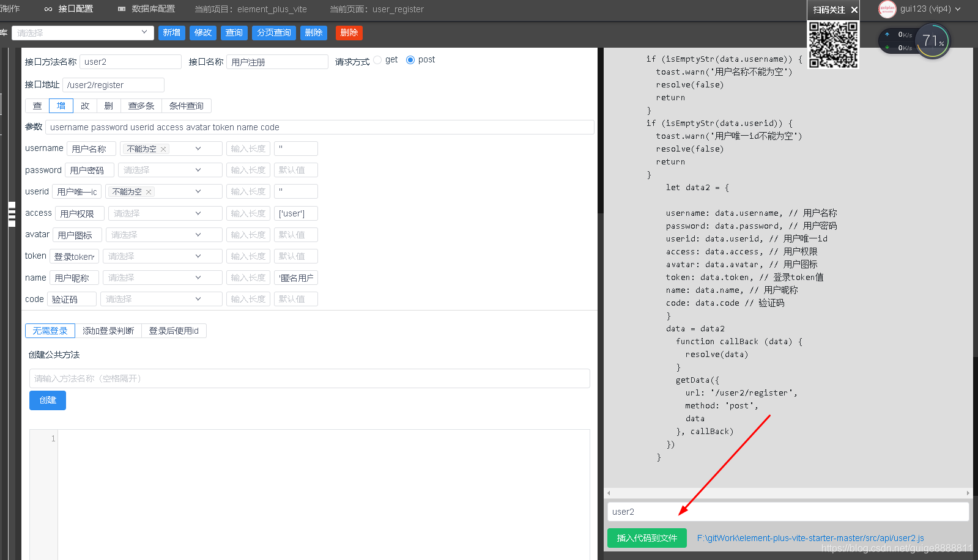Remove 不能为空 tag from userid row
The width and height of the screenshot is (978, 560).
pyautogui.click(x=149, y=192)
